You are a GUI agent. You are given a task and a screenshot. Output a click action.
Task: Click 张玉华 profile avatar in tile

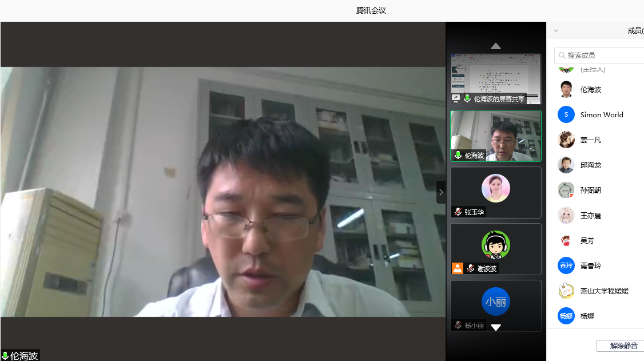[496, 188]
